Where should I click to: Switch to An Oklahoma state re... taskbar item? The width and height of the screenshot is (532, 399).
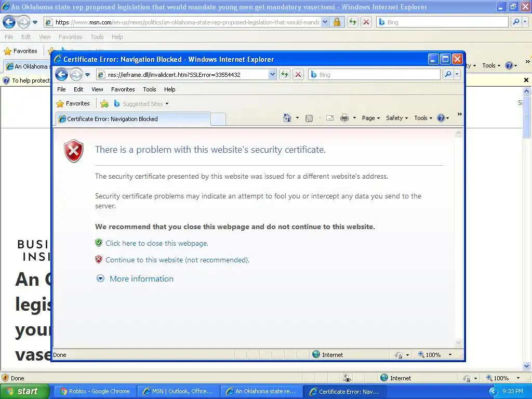tap(262, 391)
